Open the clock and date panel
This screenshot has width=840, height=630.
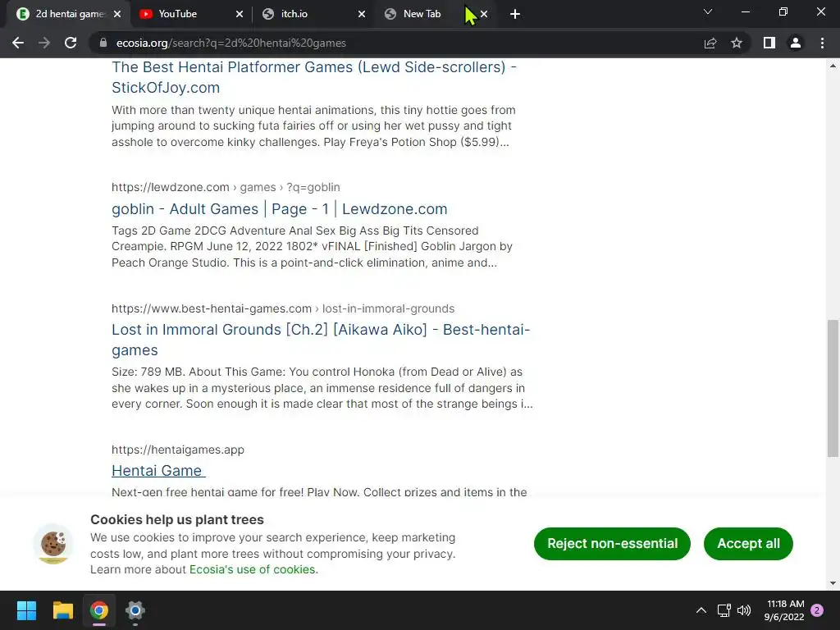tap(785, 610)
